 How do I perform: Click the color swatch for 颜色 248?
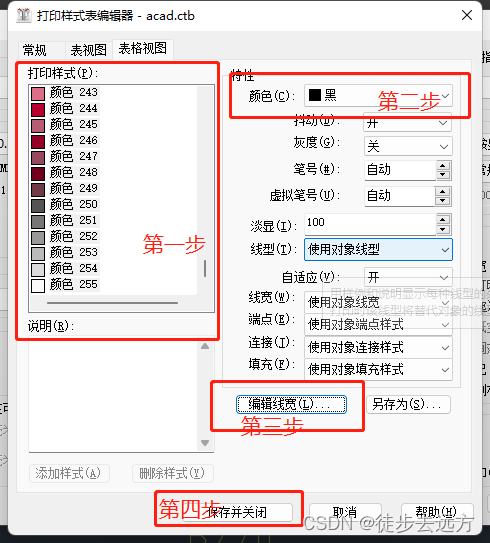coord(38,173)
